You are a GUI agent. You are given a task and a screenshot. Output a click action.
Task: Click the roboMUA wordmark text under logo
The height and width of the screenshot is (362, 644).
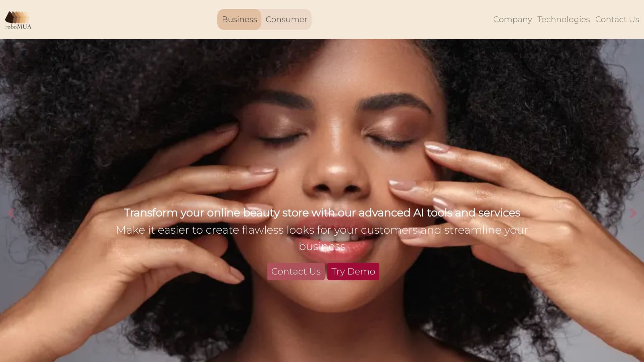click(18, 26)
